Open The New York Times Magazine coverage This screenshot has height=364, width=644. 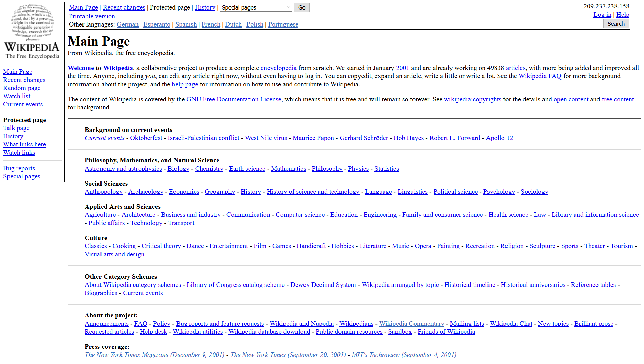(x=154, y=355)
